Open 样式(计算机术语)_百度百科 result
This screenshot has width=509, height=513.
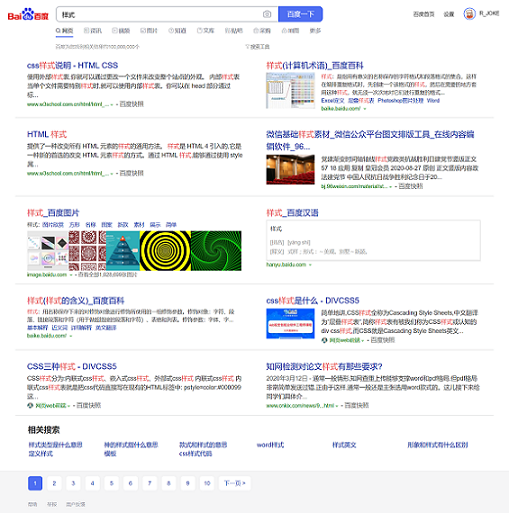[315, 66]
